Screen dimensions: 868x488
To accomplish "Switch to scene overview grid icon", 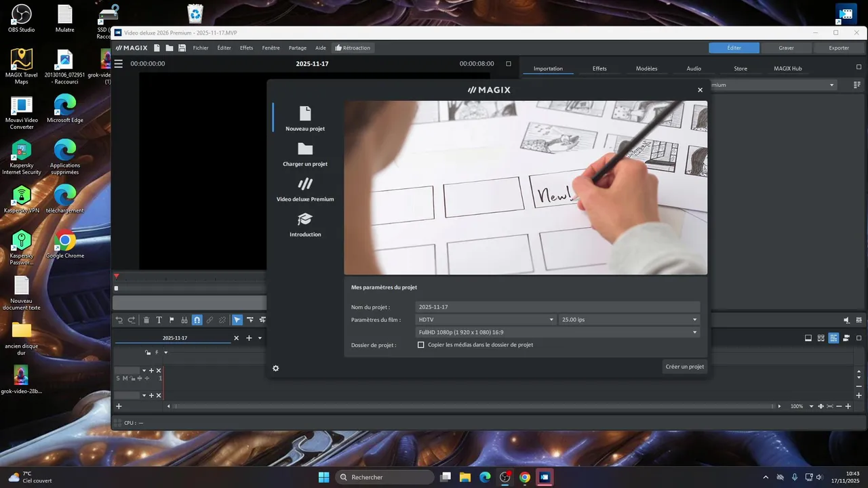I will point(821,338).
